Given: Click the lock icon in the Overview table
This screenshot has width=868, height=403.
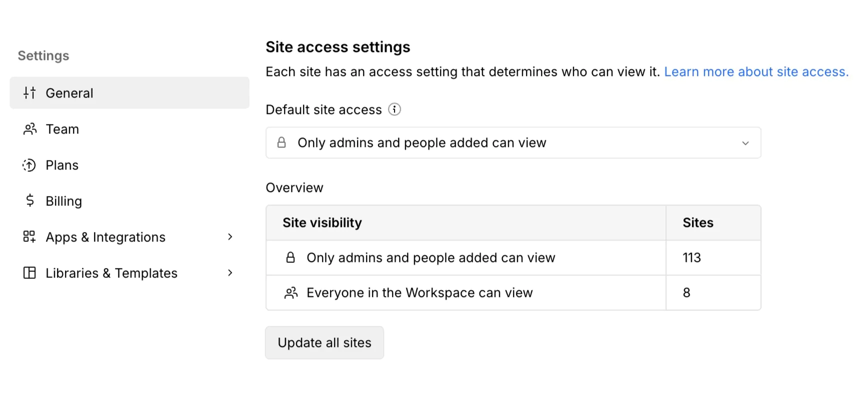Looking at the screenshot, I should 290,258.
